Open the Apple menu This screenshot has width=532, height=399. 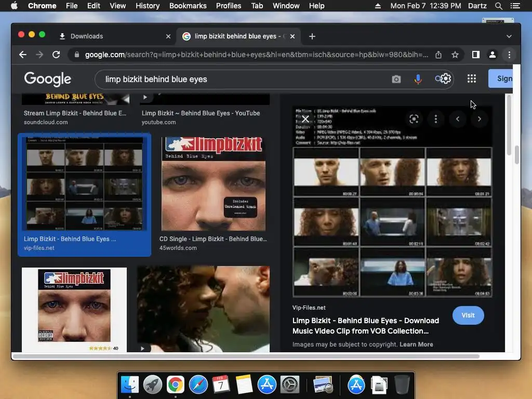(x=14, y=6)
